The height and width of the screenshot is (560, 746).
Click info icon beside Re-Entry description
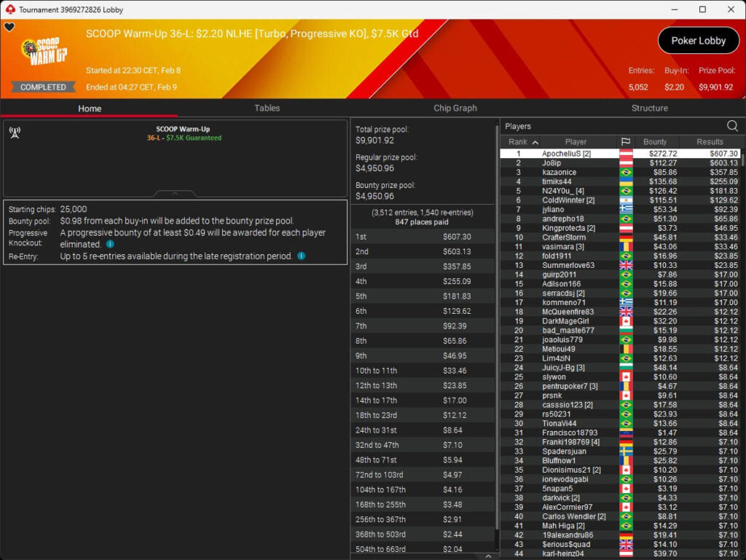pyautogui.click(x=301, y=256)
